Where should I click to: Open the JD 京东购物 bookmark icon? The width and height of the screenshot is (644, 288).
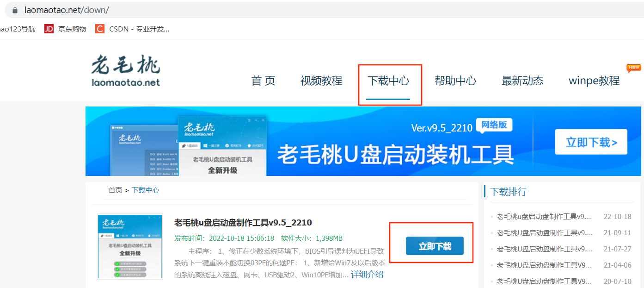pos(49,29)
